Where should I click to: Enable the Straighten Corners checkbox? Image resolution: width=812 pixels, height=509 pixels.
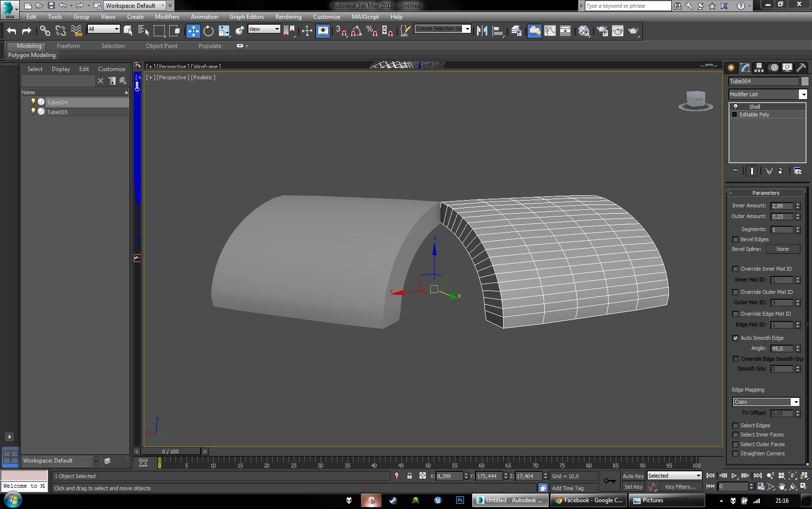click(x=736, y=453)
